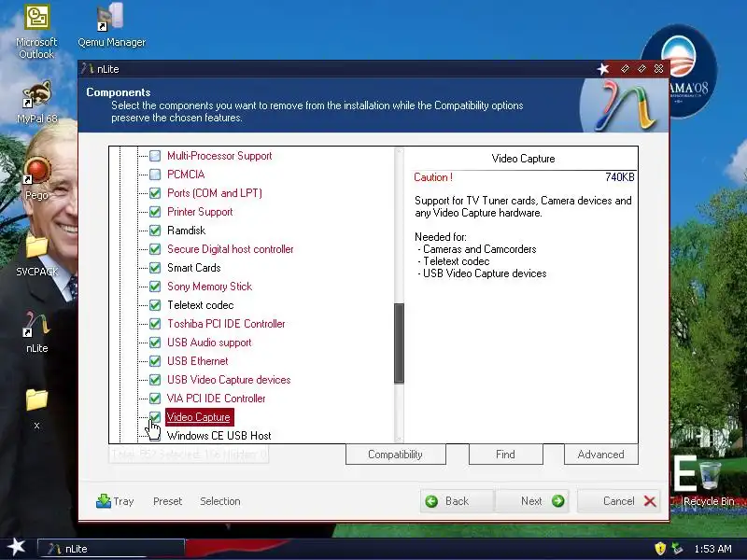
Task: Select the PCMCIA tree item
Action: tap(186, 175)
